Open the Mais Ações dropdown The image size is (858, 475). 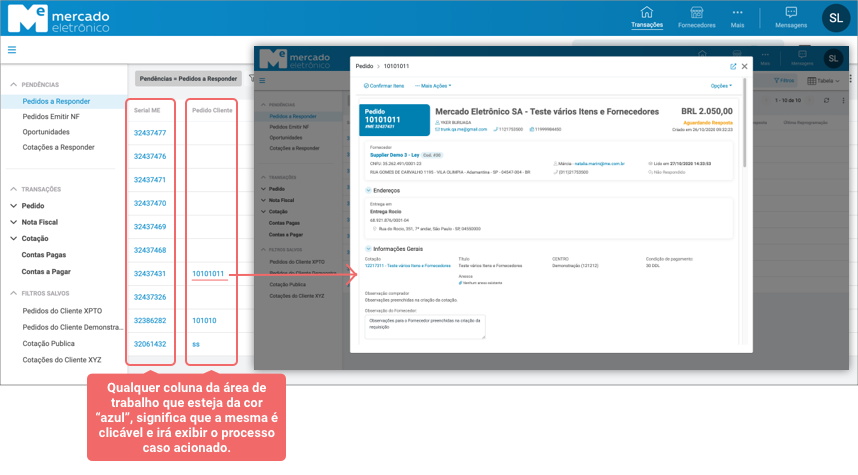433,86
